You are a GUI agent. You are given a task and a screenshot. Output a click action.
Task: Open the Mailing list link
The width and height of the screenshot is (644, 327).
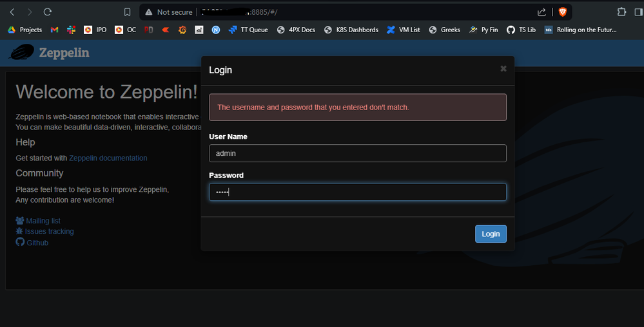click(43, 221)
